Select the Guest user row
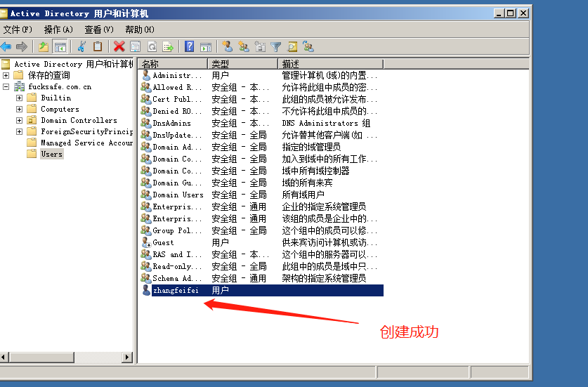The image size is (588, 387). pyautogui.click(x=261, y=242)
